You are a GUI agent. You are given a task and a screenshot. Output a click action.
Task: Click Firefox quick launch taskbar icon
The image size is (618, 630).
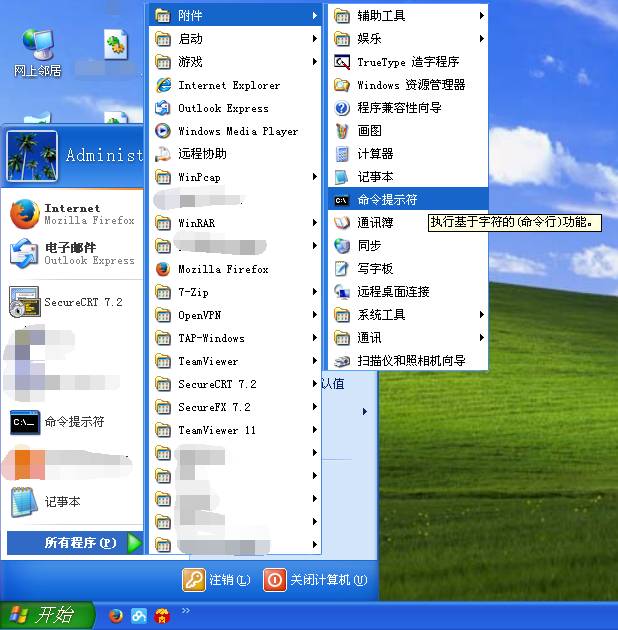[x=116, y=616]
